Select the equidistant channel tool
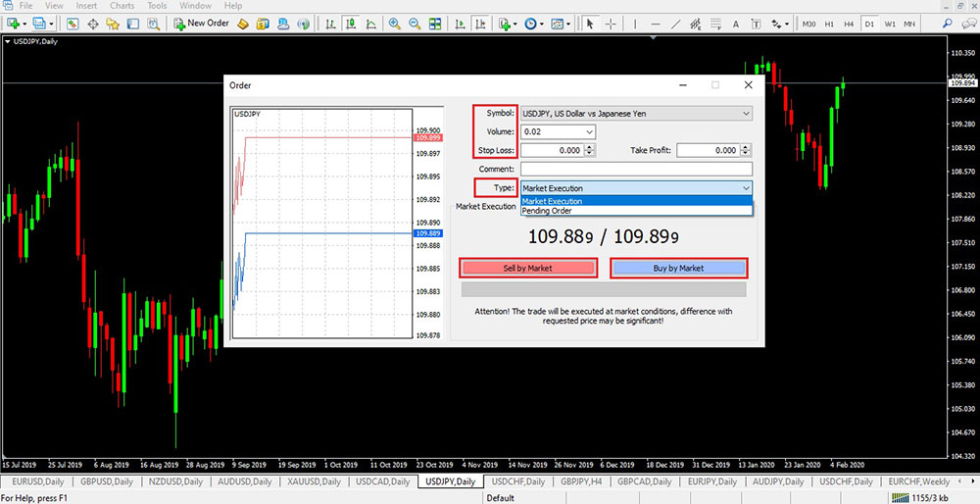 point(696,24)
